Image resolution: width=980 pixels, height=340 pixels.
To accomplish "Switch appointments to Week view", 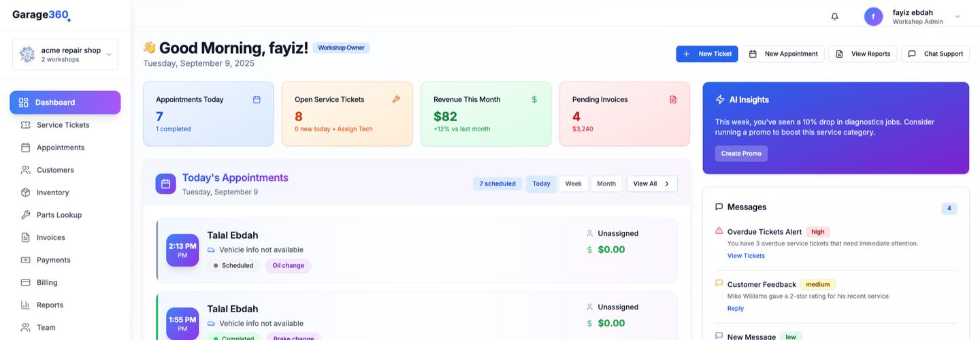I will point(573,184).
